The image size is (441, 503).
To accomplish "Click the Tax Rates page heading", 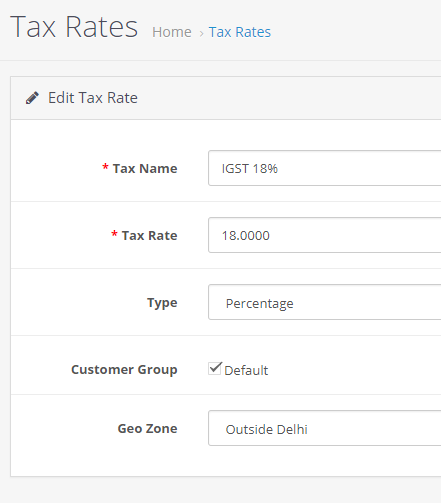I will click(74, 27).
